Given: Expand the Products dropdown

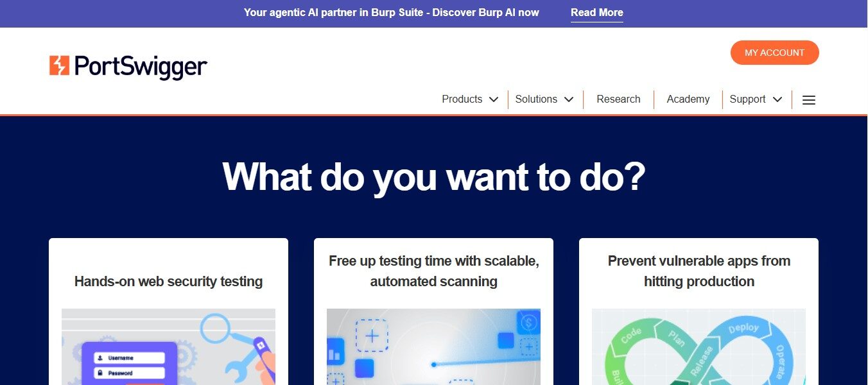Looking at the screenshot, I should pos(462,99).
